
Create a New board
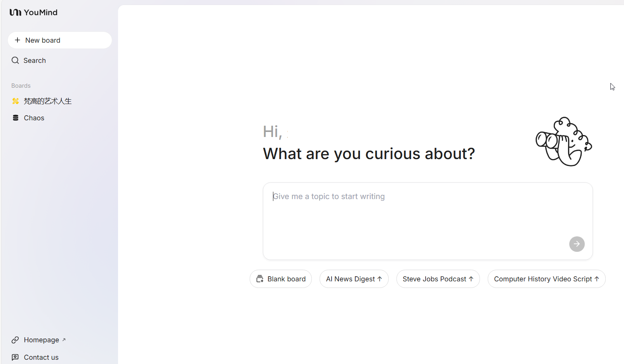[60, 40]
